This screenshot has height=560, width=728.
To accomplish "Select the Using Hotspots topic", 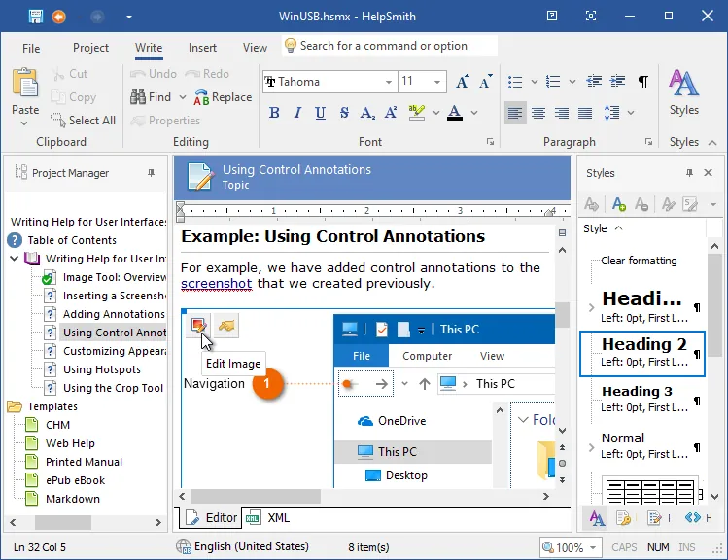I will [x=102, y=369].
